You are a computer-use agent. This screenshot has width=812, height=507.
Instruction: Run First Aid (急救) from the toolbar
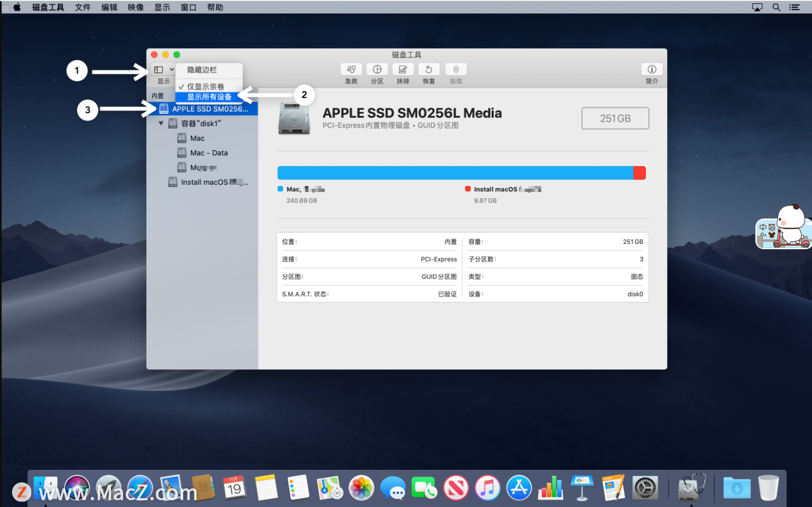[351, 69]
